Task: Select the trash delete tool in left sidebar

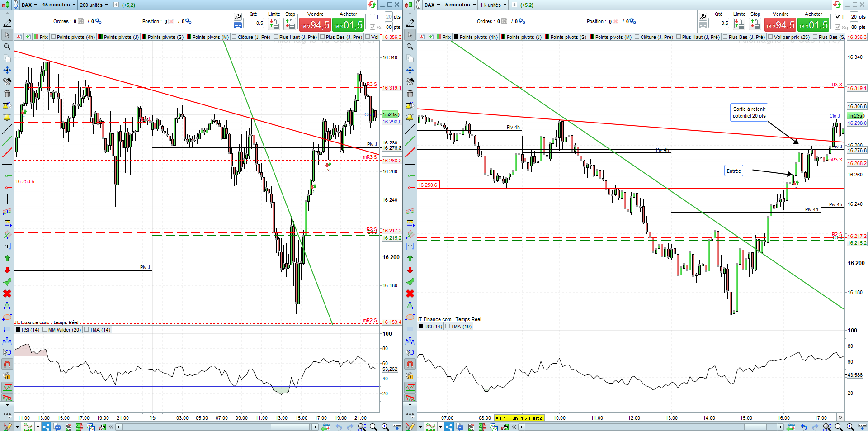Action: click(7, 94)
